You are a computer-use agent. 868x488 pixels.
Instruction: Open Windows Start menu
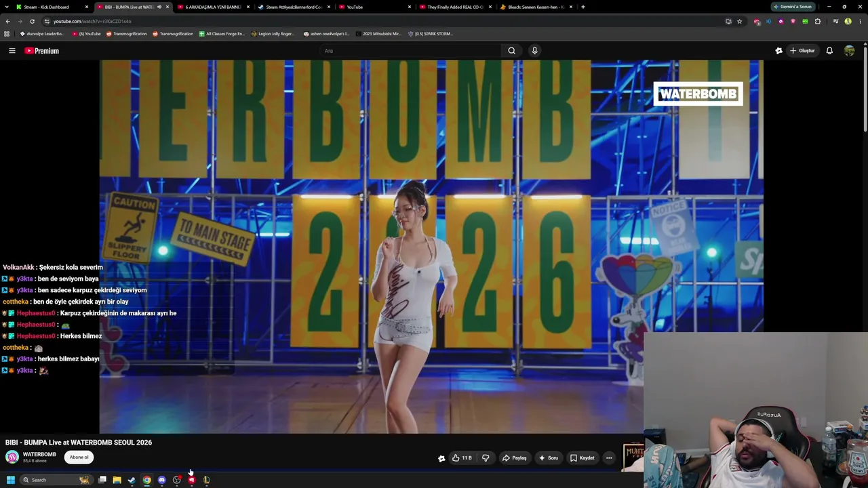tap(10, 480)
